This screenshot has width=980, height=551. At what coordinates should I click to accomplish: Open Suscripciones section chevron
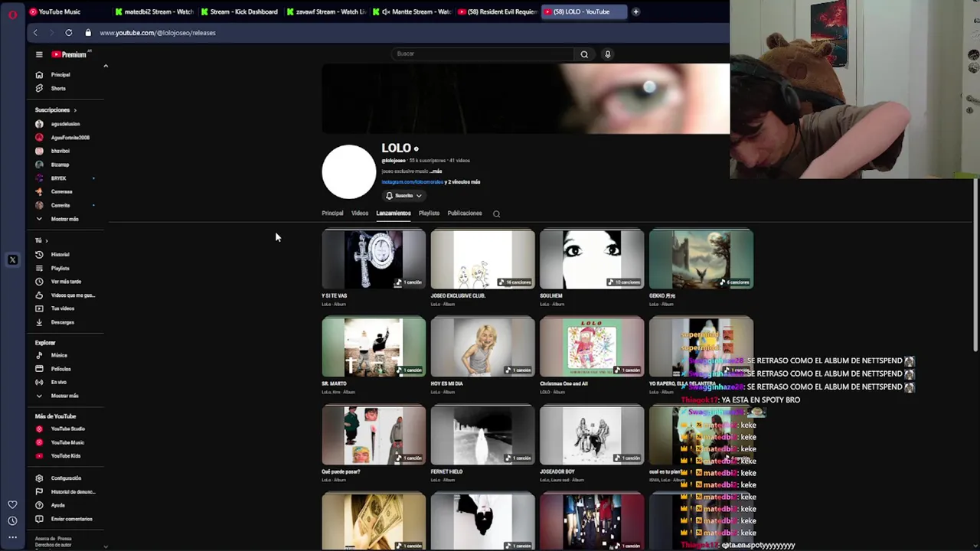point(75,110)
